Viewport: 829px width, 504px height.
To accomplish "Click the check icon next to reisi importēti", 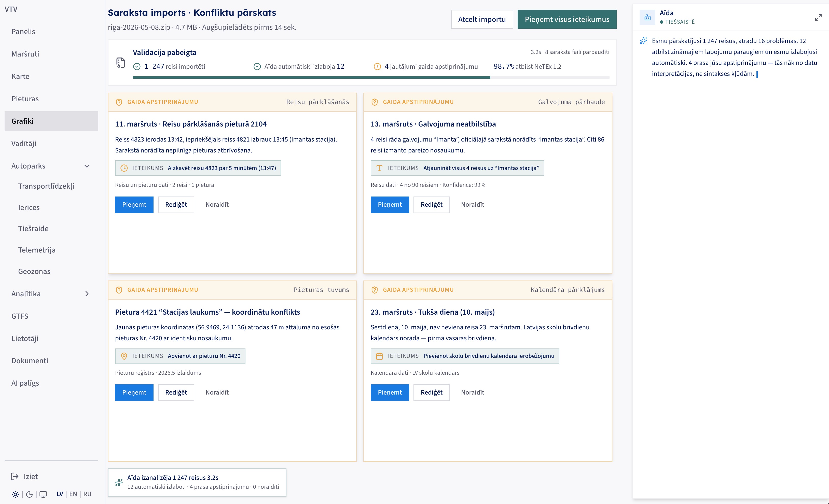I will click(x=136, y=67).
